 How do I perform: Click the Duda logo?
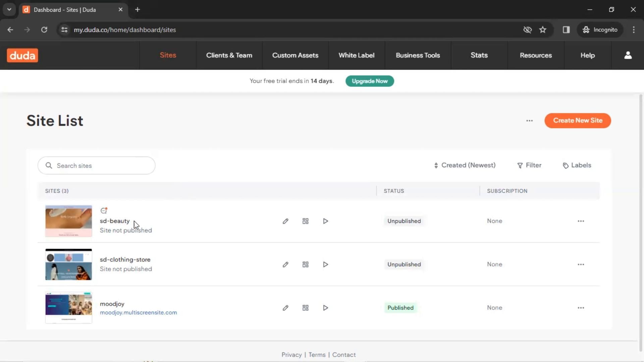(x=22, y=55)
